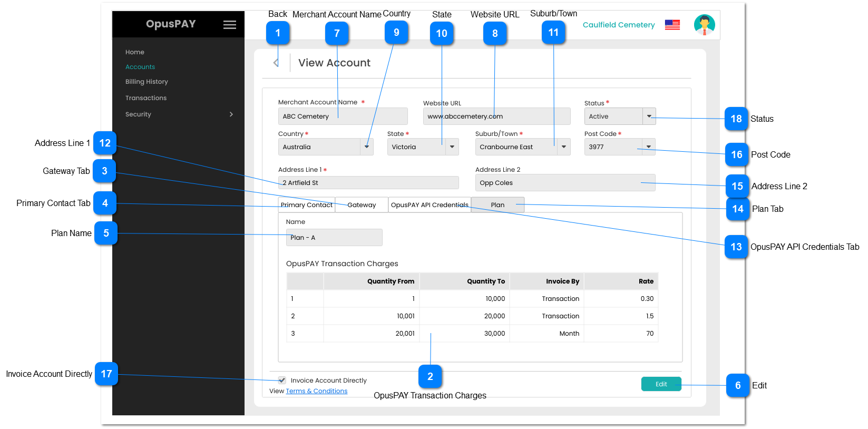The height and width of the screenshot is (429, 868).
Task: Click the Merchant Account Name field
Action: [x=343, y=116]
